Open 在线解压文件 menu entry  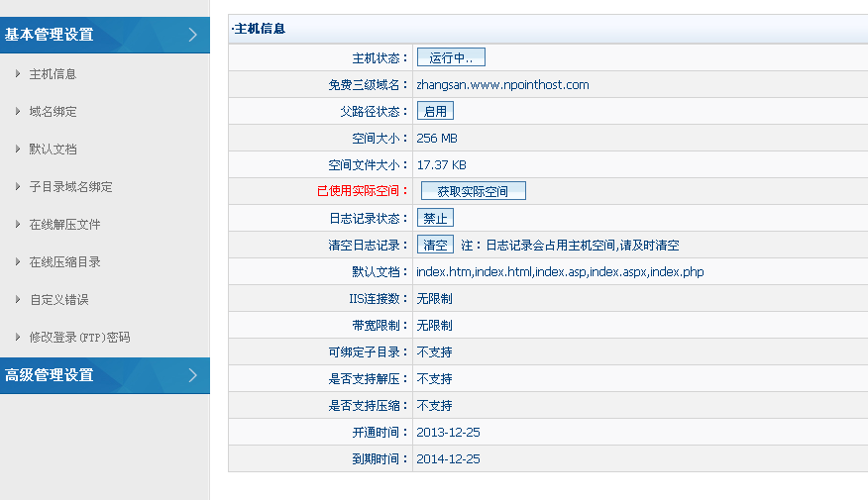[x=64, y=225]
